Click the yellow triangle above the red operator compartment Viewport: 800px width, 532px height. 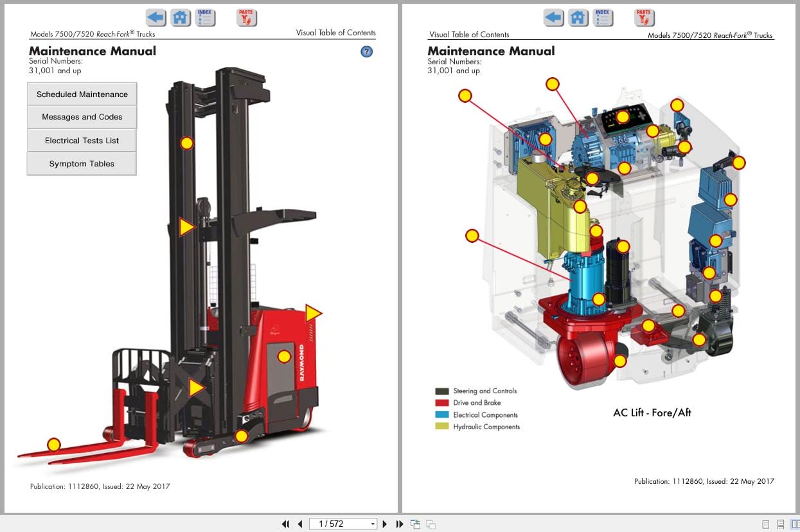point(313,313)
